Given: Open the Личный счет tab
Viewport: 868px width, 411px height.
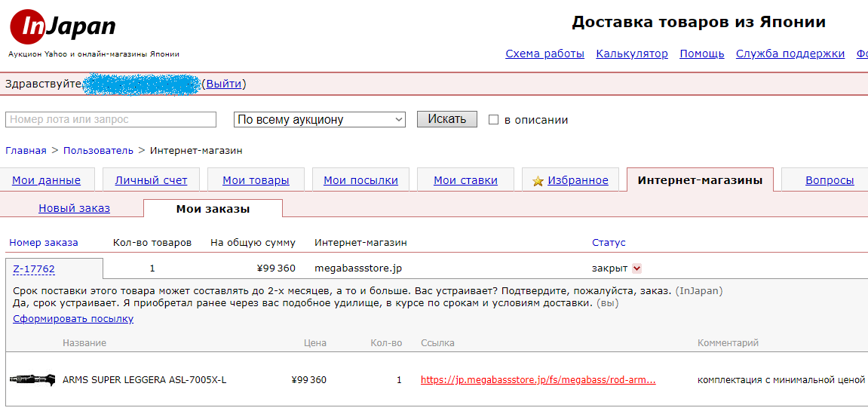Looking at the screenshot, I should coord(151,180).
